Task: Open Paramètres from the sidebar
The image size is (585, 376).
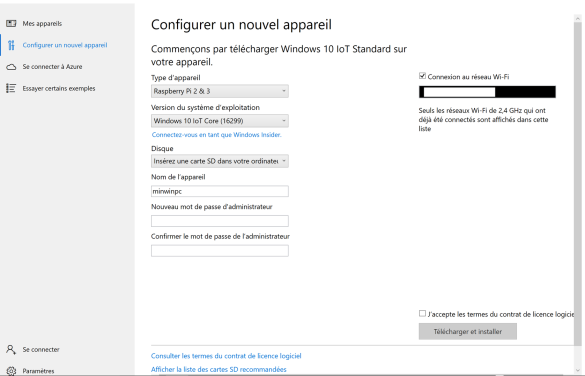Action: 68,371
